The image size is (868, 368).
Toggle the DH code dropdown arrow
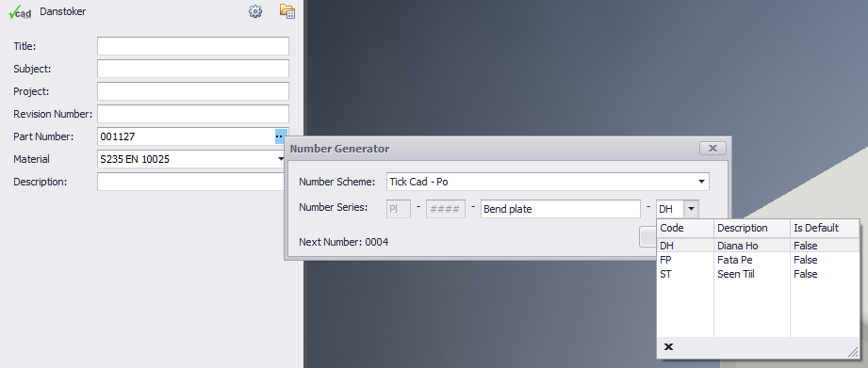(x=692, y=210)
